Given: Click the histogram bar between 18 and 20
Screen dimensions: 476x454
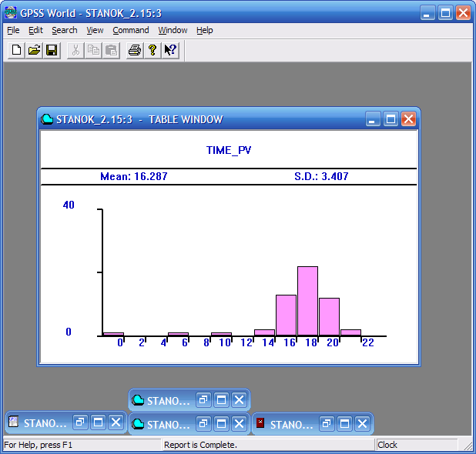Looking at the screenshot, I should pos(329,317).
